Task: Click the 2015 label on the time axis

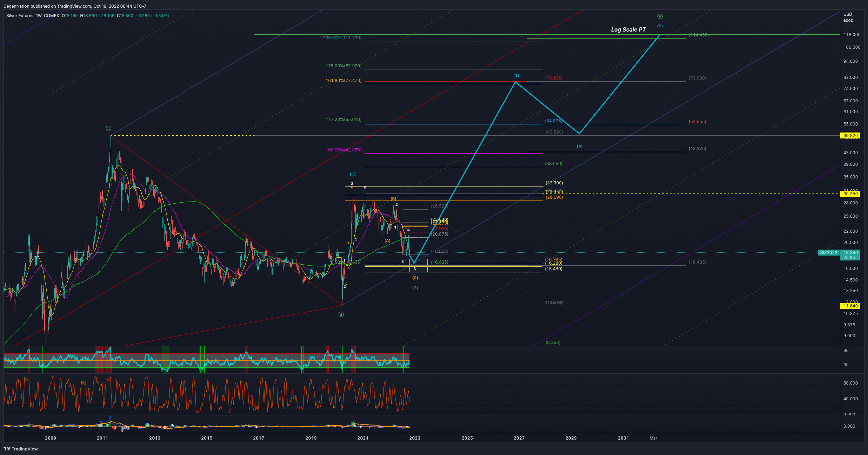Action: [207, 438]
